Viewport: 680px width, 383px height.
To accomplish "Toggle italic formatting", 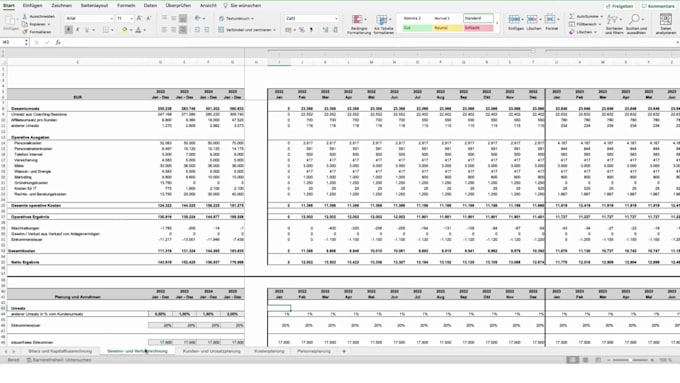I will click(78, 30).
